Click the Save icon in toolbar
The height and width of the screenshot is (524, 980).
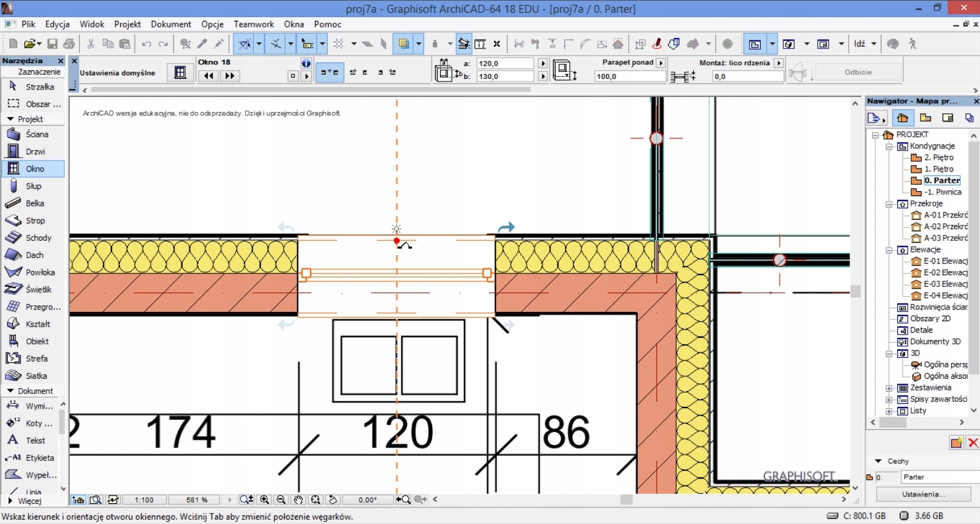[53, 44]
